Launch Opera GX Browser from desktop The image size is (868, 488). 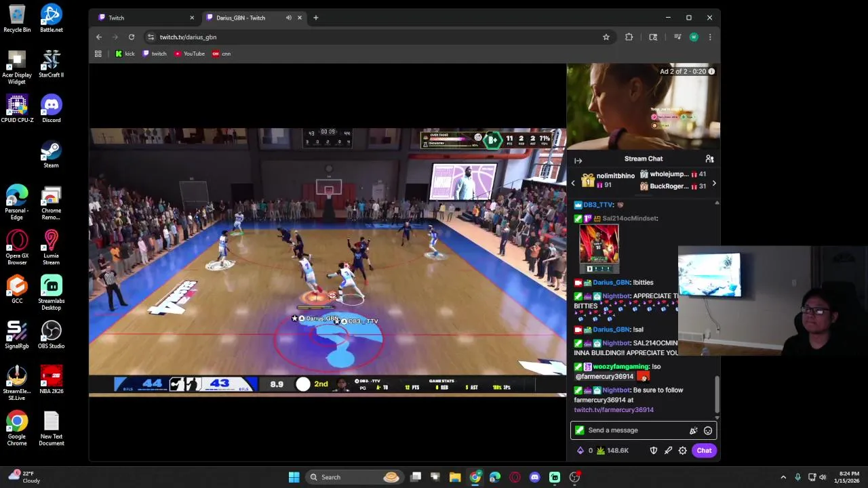(17, 247)
